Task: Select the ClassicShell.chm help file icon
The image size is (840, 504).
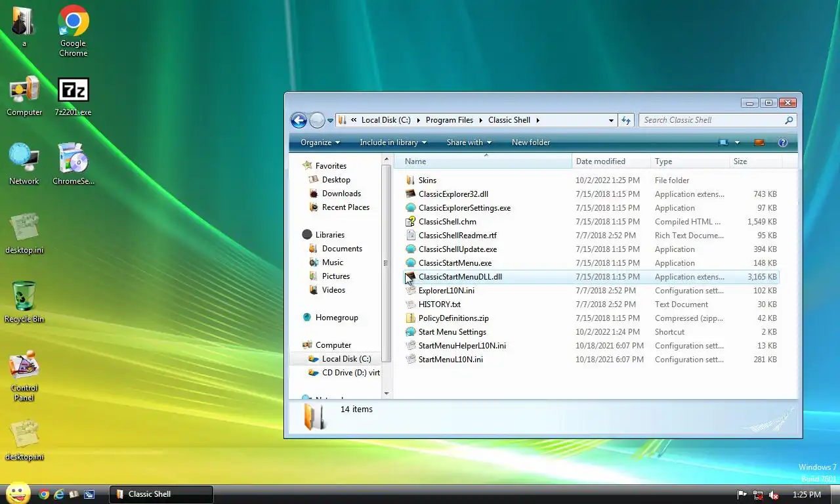Action: 411,222
